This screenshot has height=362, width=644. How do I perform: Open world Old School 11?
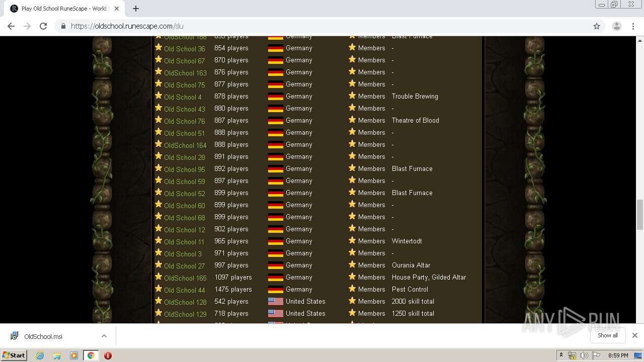coord(184,242)
